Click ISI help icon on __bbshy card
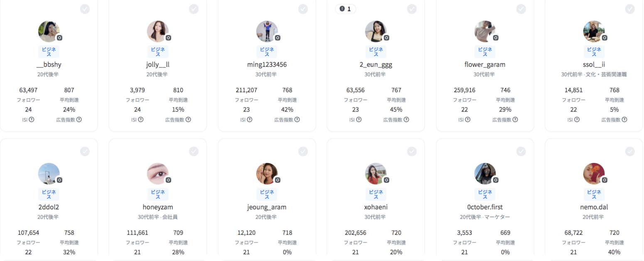The image size is (644, 261). tap(32, 120)
